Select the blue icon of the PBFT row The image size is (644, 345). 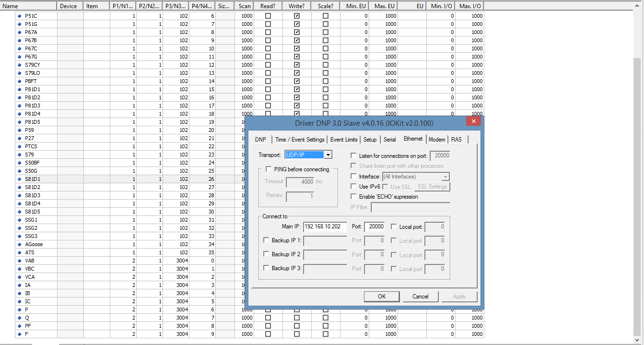[x=19, y=81]
